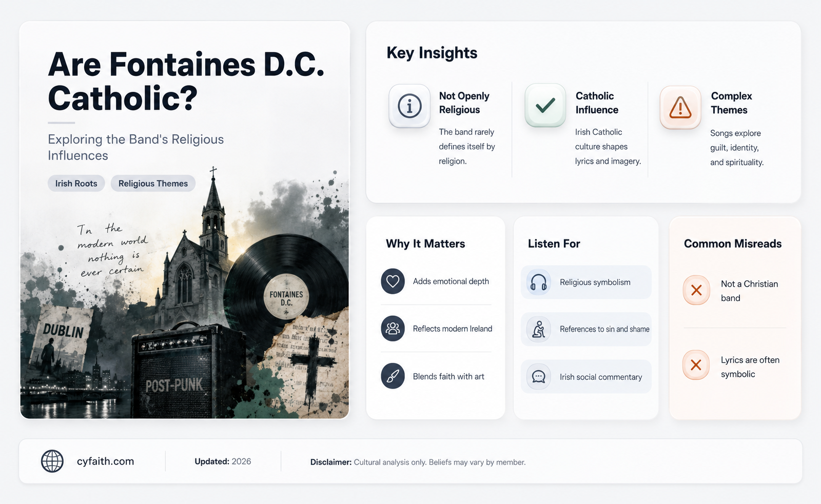Click the Are Fontaines D.C. Catholic? title

pos(186,82)
